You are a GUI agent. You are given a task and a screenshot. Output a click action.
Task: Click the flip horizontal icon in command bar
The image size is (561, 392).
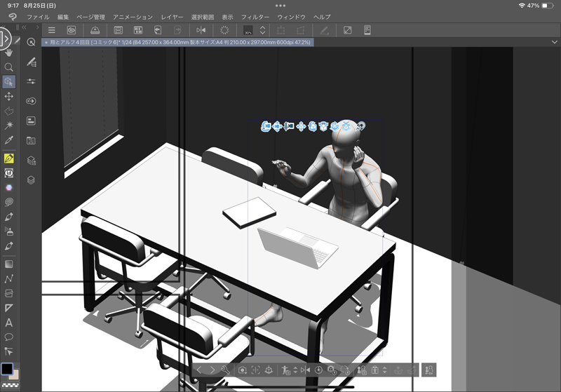[201, 30]
